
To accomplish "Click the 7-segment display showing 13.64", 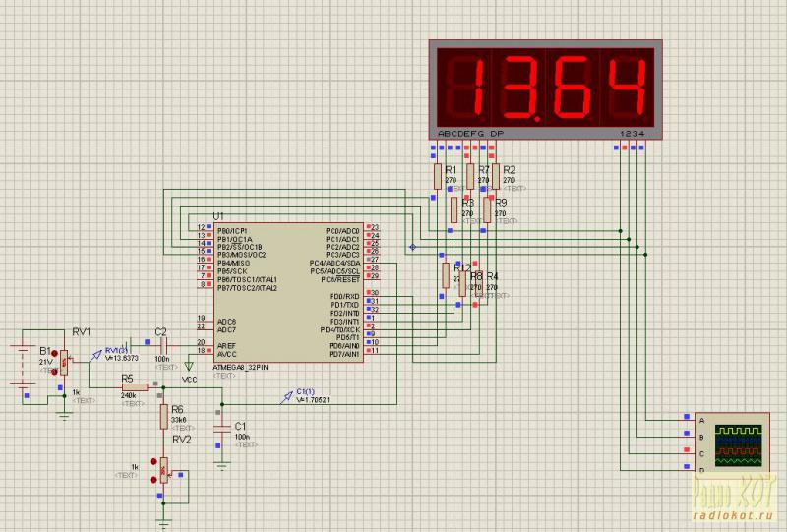I will point(548,87).
